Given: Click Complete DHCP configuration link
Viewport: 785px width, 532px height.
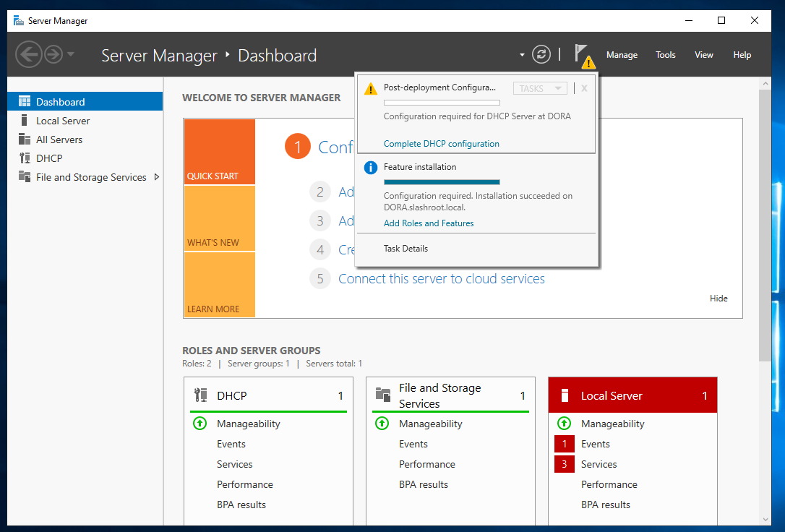Looking at the screenshot, I should (x=441, y=144).
